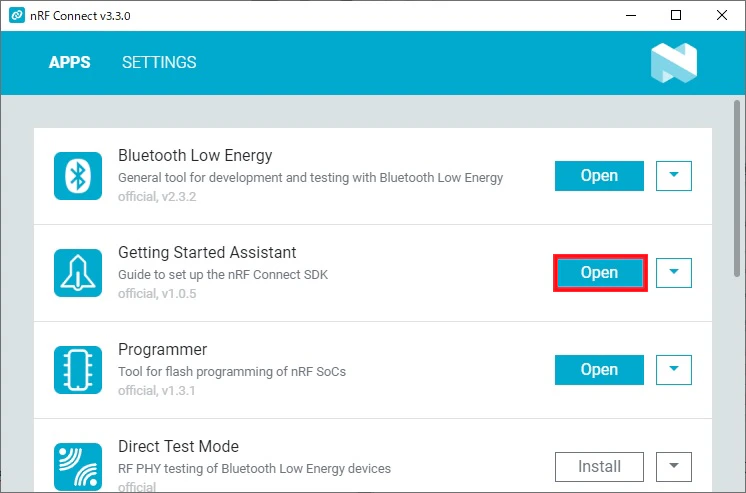Expand the Getting Started Assistant options dropdown
This screenshot has width=746, height=493.
point(674,273)
